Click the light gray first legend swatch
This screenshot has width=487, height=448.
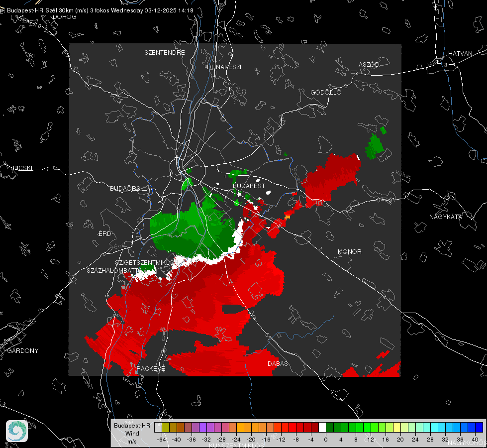click(x=158, y=428)
